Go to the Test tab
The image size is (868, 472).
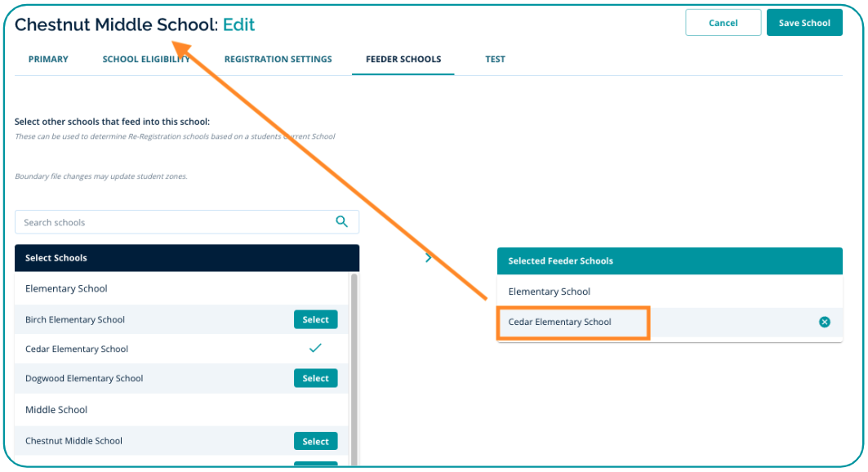tap(495, 60)
